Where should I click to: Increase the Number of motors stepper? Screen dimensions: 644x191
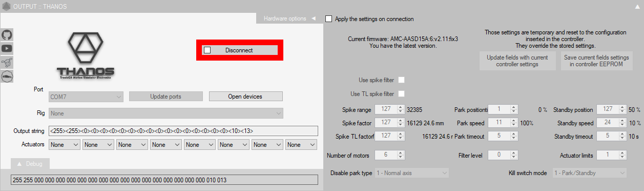[401, 152]
